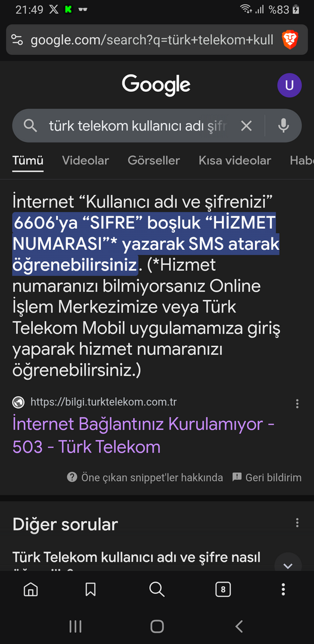Open tab switcher showing 8 tabs

point(223,590)
